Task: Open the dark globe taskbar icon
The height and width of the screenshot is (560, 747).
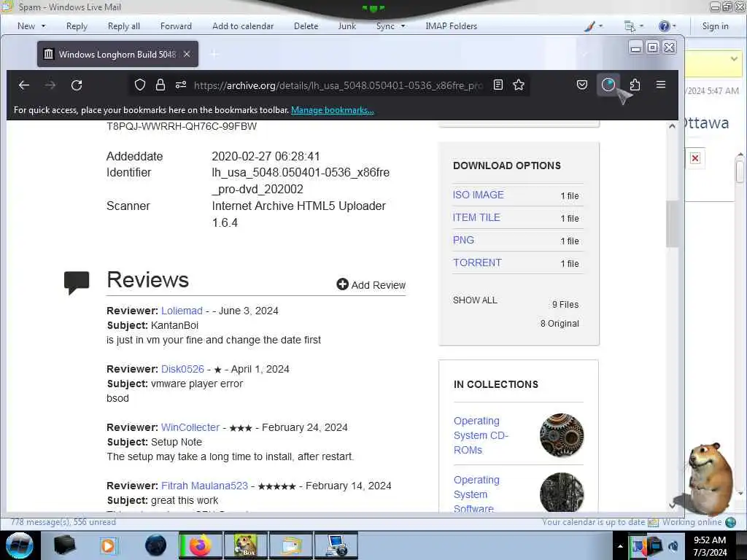Action: pyautogui.click(x=155, y=545)
